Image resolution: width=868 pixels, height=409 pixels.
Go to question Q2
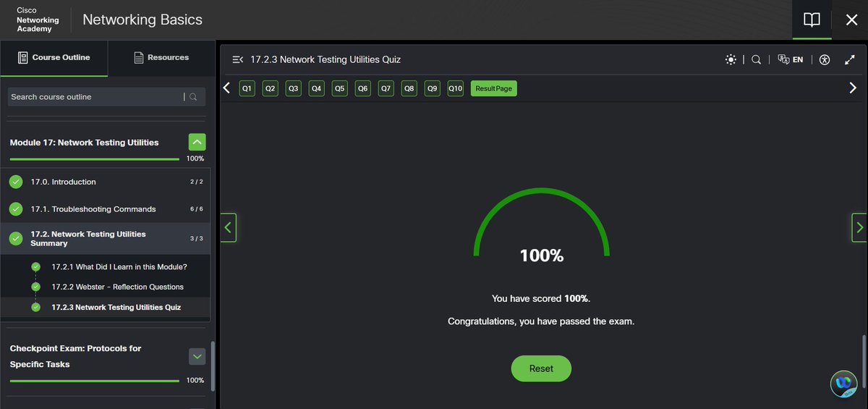coord(270,88)
